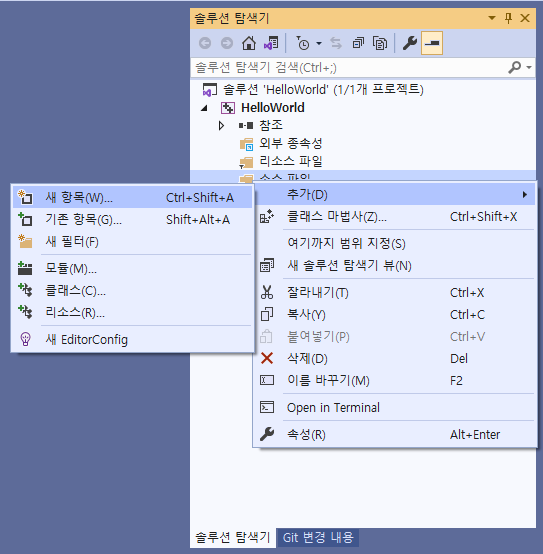Switch to the Git 변경 내용 tab
The width and height of the screenshot is (543, 554).
318,537
